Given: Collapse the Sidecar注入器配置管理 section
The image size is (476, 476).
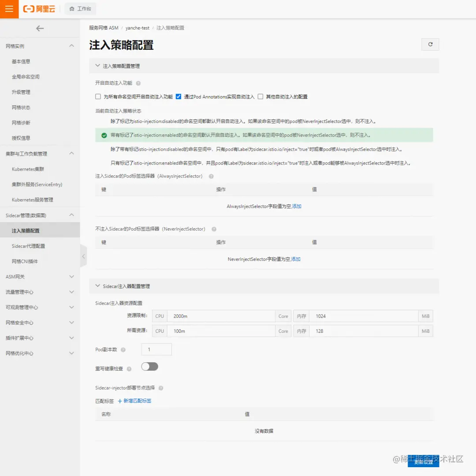Looking at the screenshot, I should pyautogui.click(x=97, y=286).
